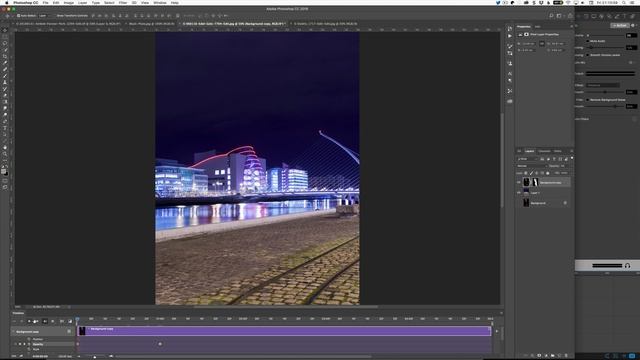640x360 pixels.
Task: Open the Filter menu
Action: click(123, 3)
